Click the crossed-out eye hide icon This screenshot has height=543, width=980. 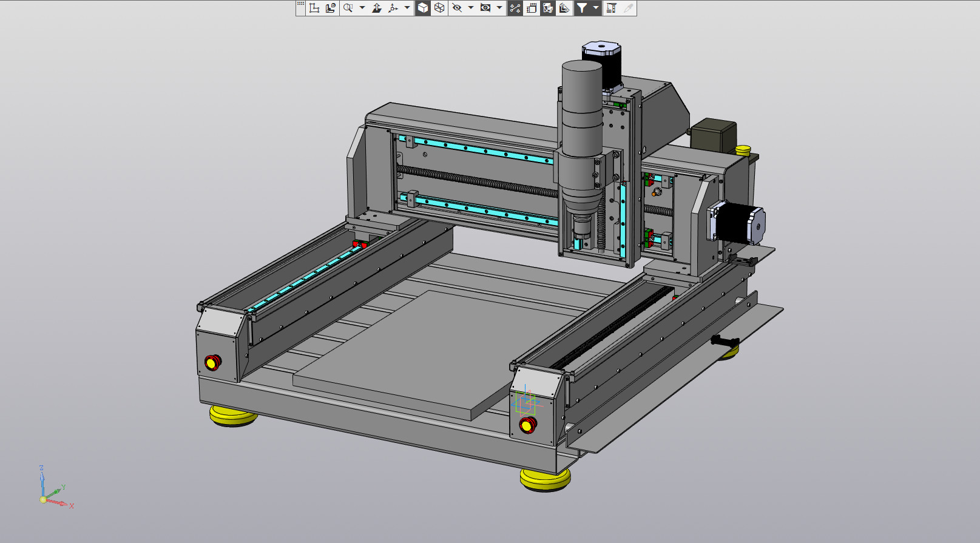457,8
